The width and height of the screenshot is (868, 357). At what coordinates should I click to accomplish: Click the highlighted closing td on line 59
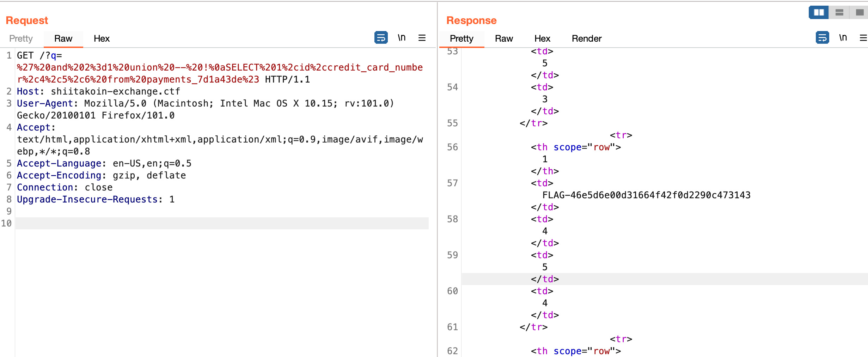pyautogui.click(x=545, y=279)
